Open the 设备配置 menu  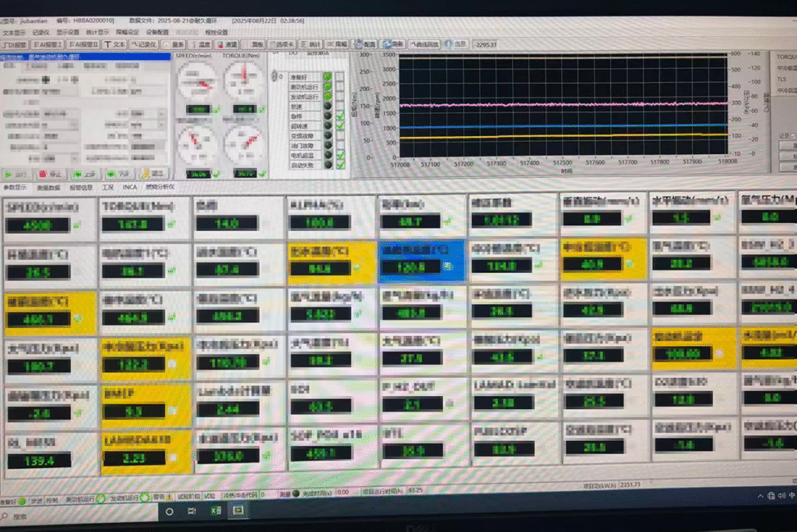coord(157,33)
